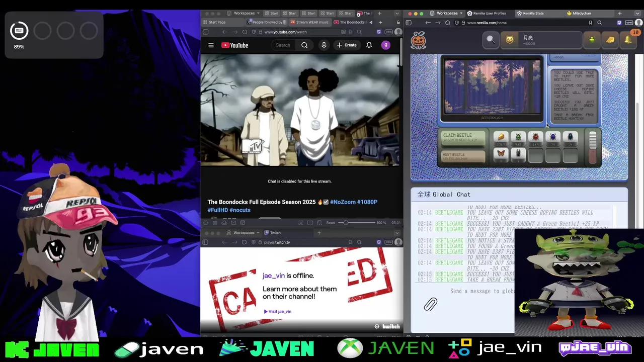Select the cheese inventory slot

(x=501, y=138)
